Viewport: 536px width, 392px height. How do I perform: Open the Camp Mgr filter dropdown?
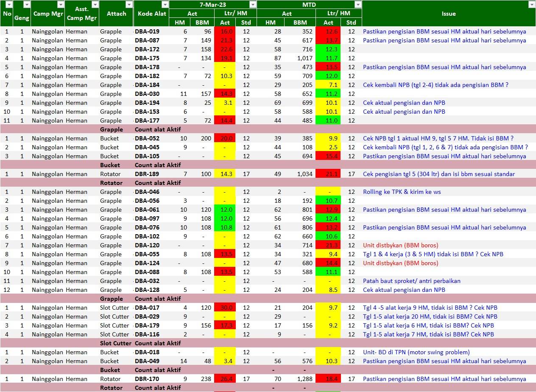(61, 5)
